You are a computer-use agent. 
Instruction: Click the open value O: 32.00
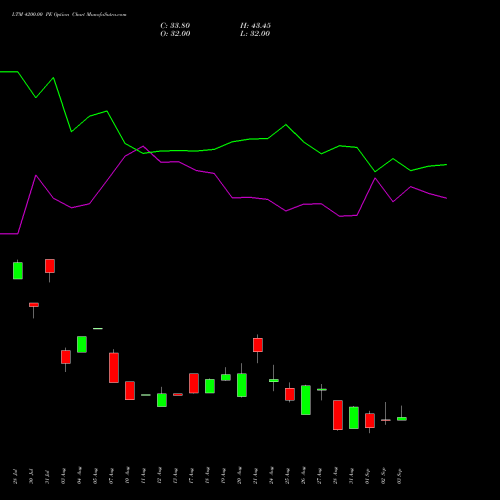[175, 34]
